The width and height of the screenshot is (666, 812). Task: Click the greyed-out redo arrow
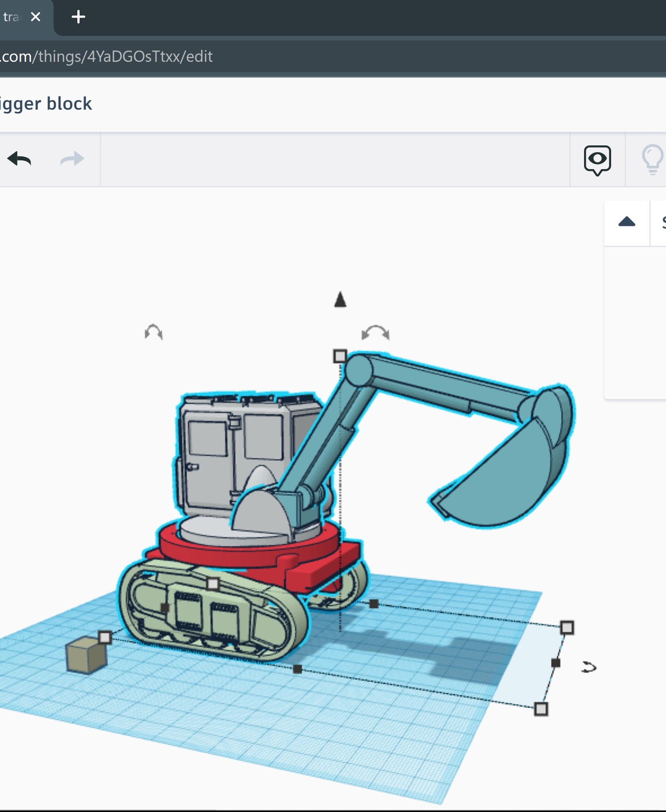(72, 159)
